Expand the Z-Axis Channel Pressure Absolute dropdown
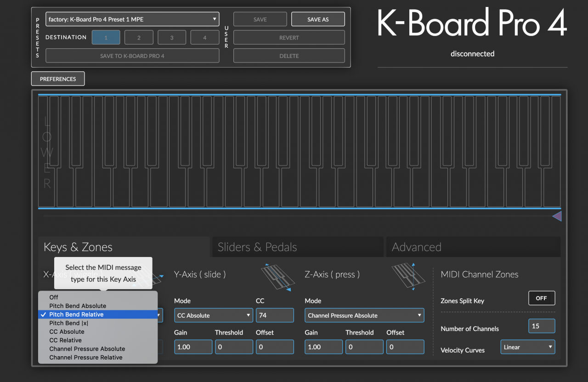Screen dimensions: 588x382 coord(364,315)
